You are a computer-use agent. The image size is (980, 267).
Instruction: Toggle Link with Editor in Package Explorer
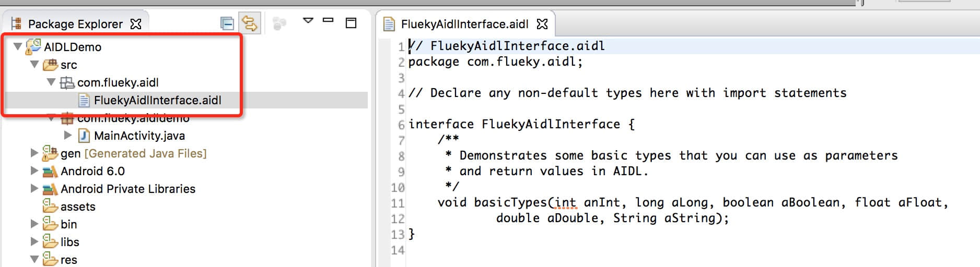point(250,23)
